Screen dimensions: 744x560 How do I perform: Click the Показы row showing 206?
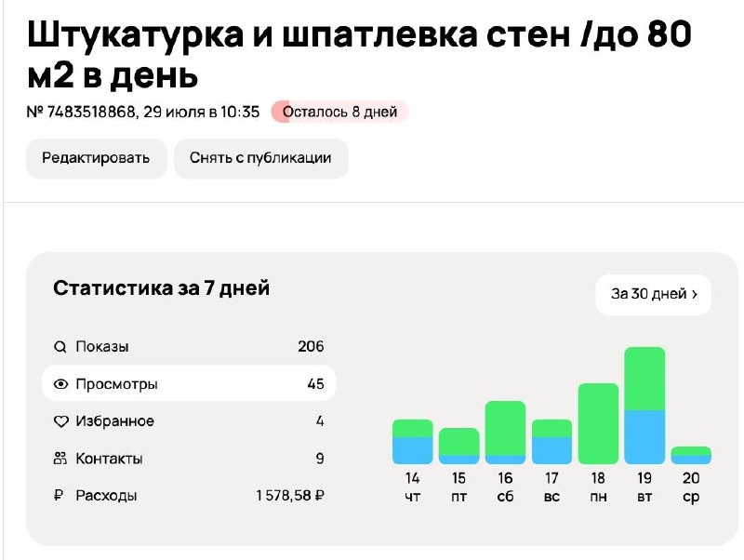pos(186,346)
